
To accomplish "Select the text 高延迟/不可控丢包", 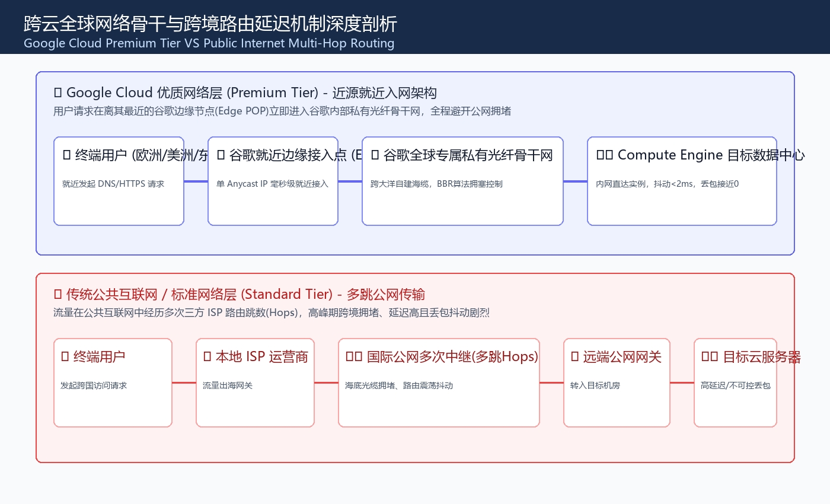I will coord(736,385).
